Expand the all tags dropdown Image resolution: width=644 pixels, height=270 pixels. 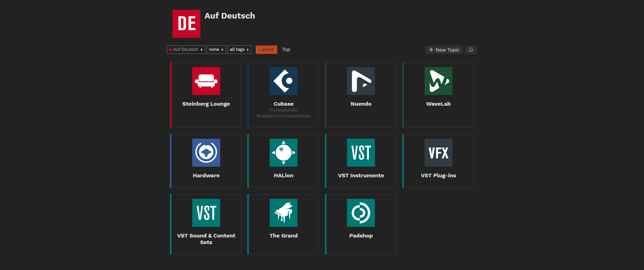[239, 50]
